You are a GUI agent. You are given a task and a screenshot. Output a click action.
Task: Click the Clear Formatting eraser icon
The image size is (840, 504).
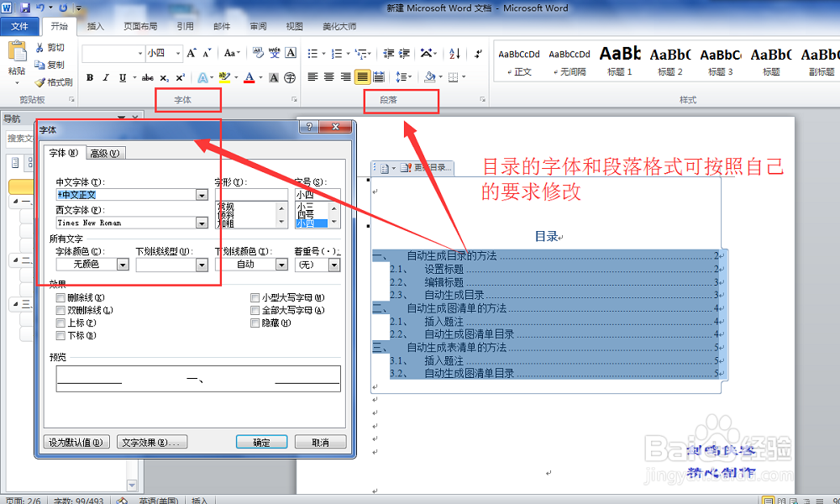click(x=258, y=52)
